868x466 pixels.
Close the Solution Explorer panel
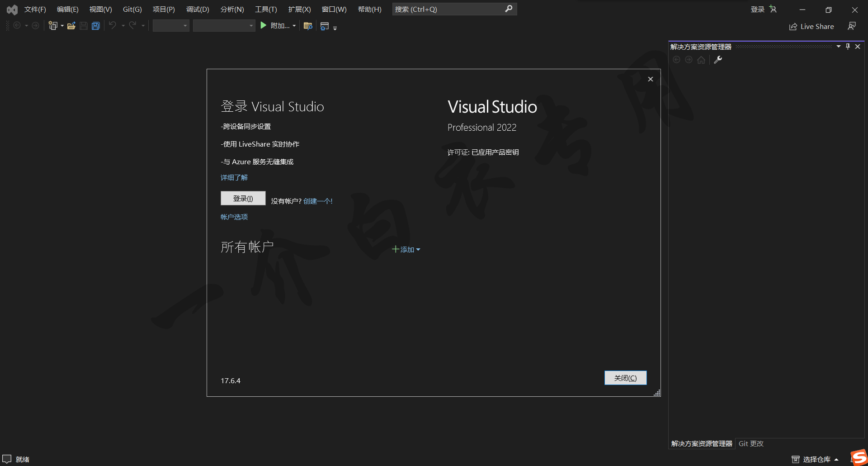[x=858, y=47]
